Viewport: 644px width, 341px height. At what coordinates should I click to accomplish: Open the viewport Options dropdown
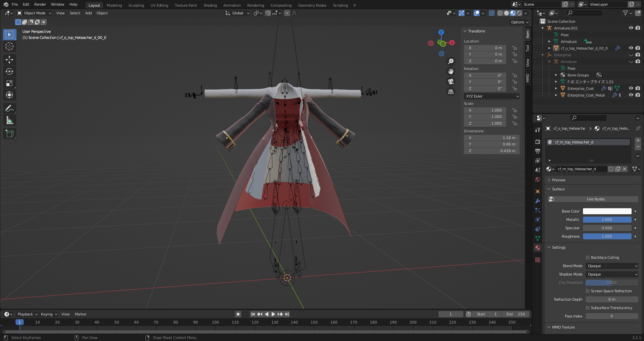(520, 22)
